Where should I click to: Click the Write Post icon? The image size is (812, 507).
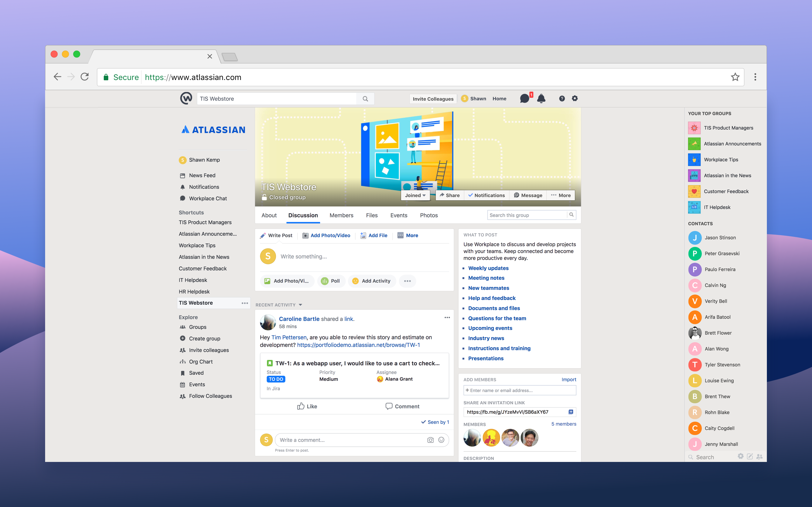click(x=262, y=235)
